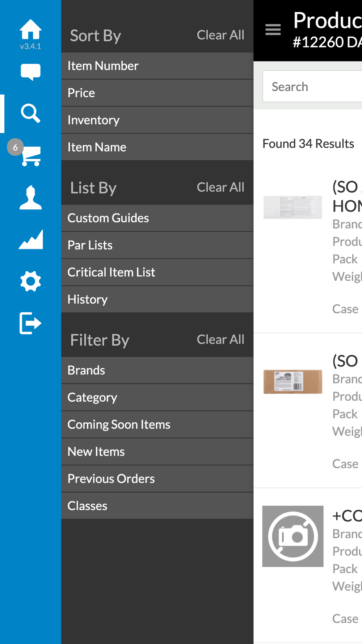Open the cardboard box product thumbnail
362x644 pixels.
click(293, 381)
